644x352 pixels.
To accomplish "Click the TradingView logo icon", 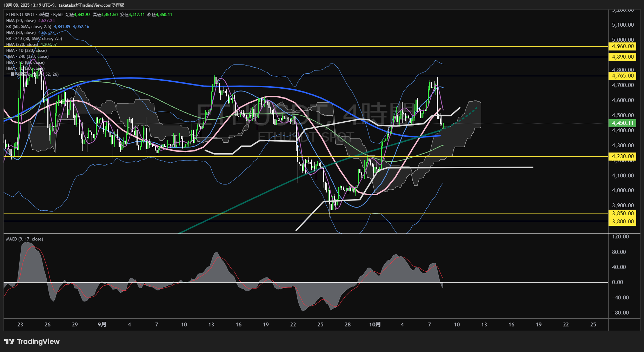I will coord(9,341).
